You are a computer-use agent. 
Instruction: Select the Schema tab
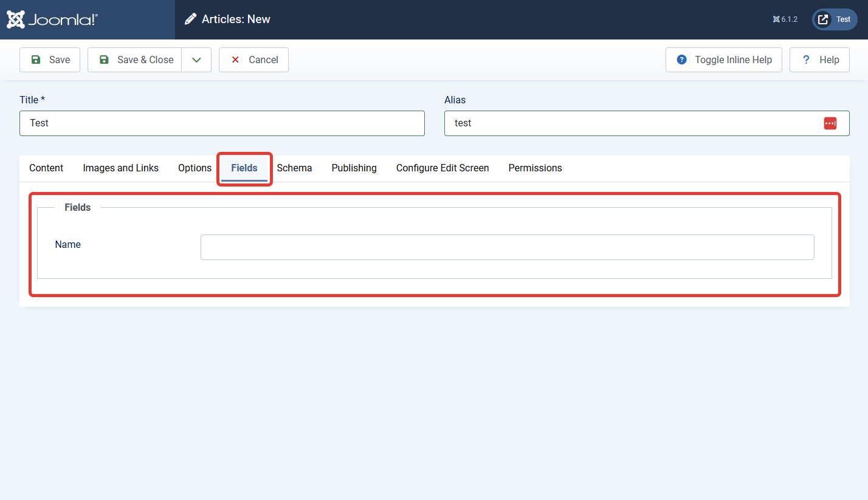click(x=294, y=168)
